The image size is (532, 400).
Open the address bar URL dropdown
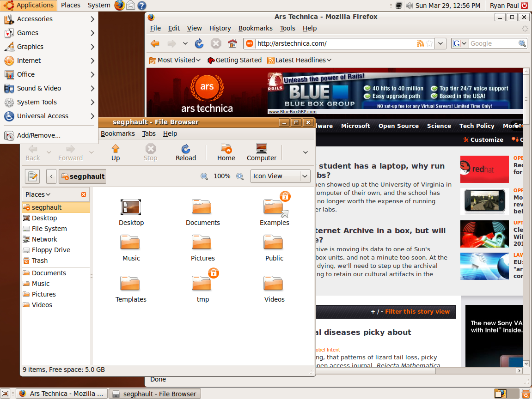pos(440,43)
